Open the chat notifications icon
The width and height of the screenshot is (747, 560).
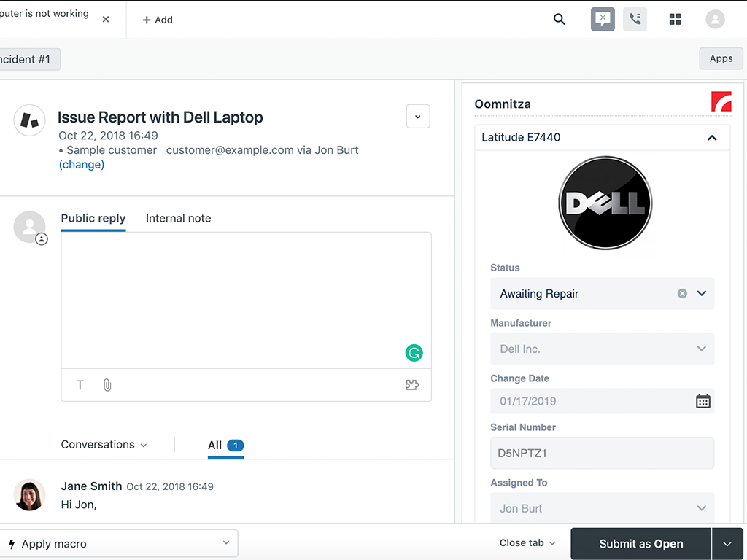603,20
